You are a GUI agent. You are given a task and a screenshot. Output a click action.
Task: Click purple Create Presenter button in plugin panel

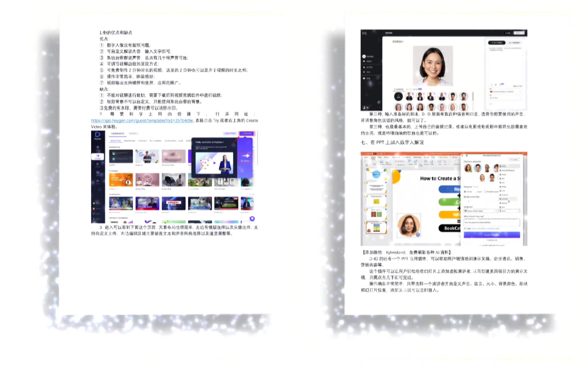pyautogui.click(x=492, y=234)
